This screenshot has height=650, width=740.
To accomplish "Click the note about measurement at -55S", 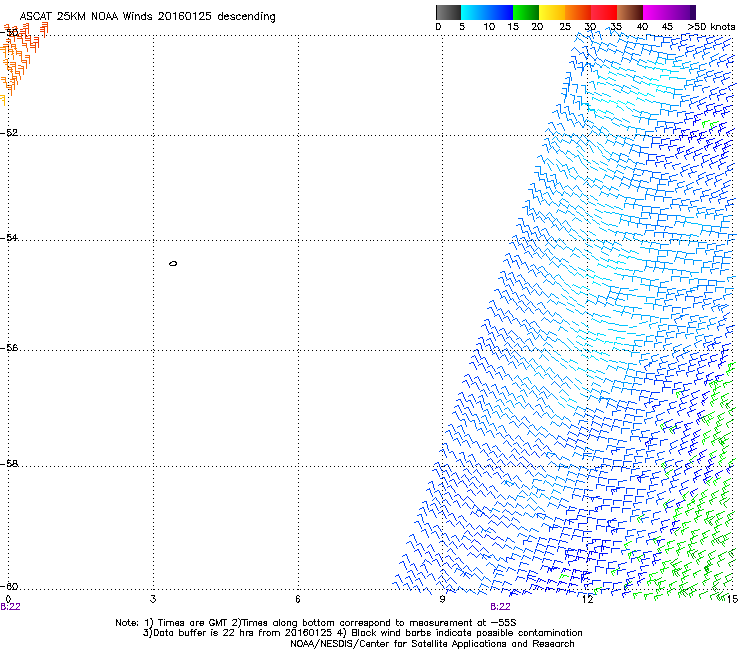I will click(374, 623).
